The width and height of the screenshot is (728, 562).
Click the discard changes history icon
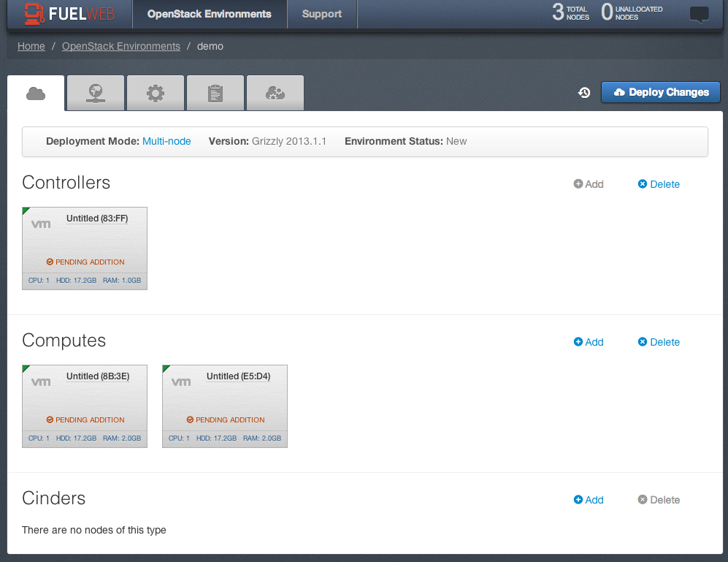584,93
